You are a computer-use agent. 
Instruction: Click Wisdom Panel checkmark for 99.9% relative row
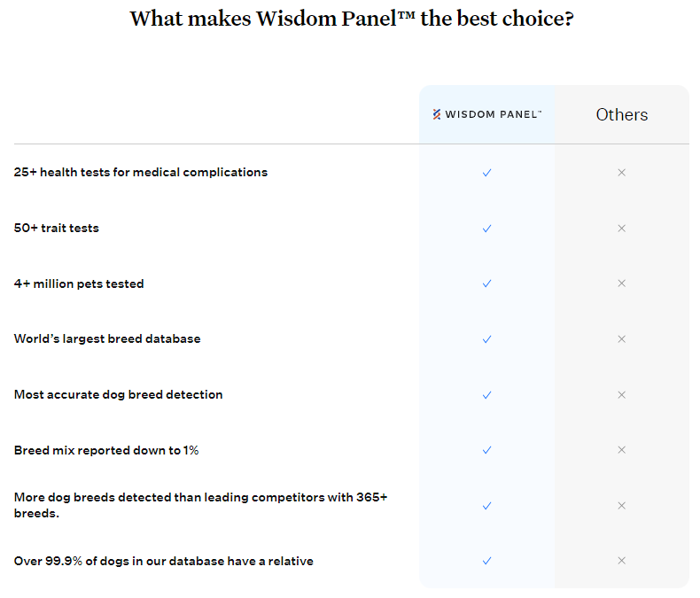pyautogui.click(x=486, y=561)
